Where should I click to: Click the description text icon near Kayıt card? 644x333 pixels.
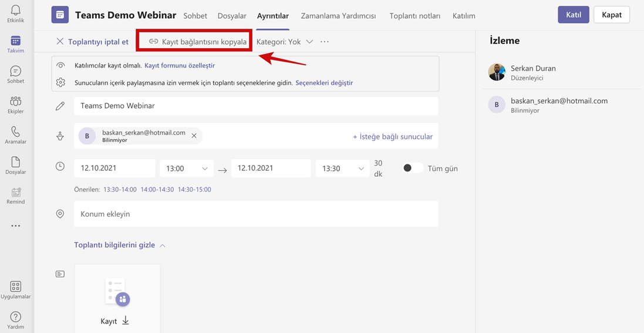[x=60, y=274]
